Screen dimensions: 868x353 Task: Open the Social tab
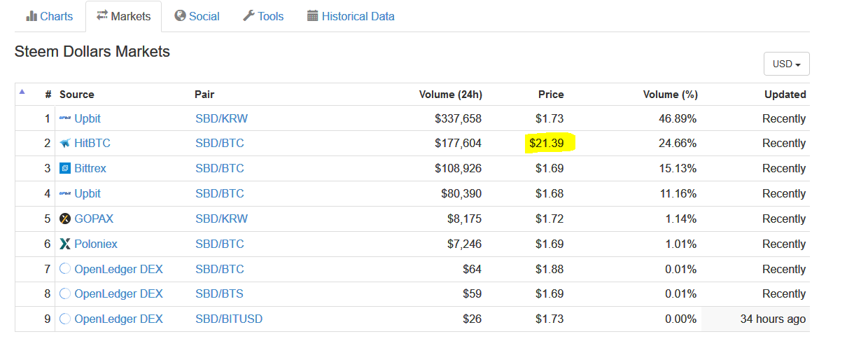197,16
